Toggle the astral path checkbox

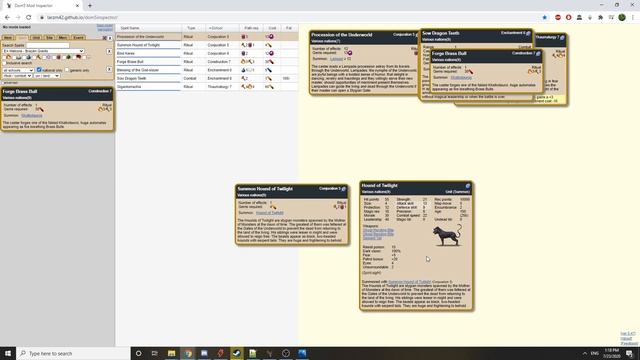click(x=44, y=57)
